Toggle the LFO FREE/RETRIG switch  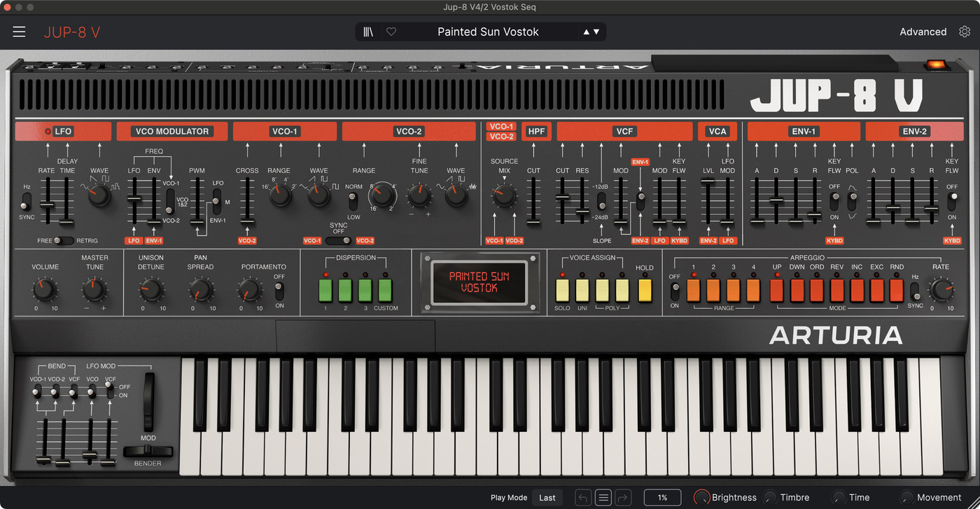click(64, 241)
